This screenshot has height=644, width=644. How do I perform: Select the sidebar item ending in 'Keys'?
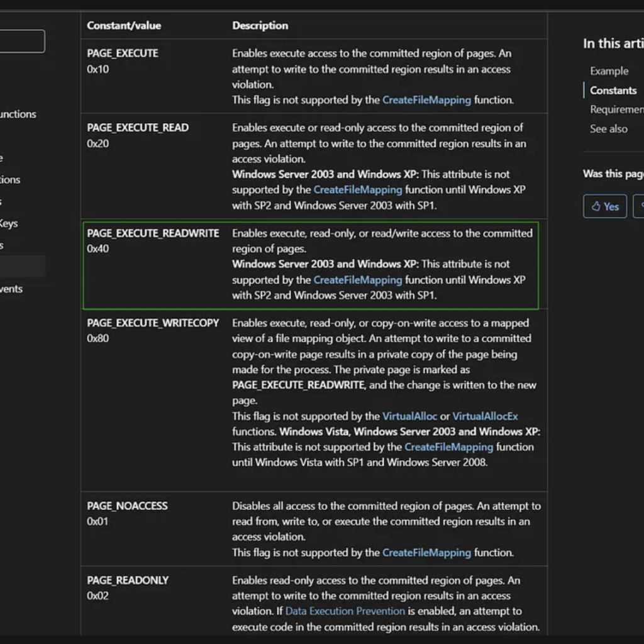click(x=9, y=223)
